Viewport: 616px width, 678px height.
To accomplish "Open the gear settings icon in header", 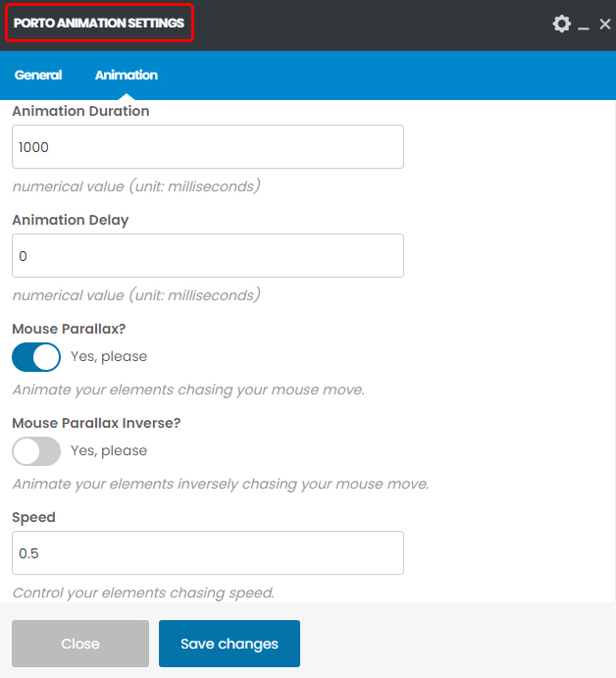I will (x=561, y=24).
